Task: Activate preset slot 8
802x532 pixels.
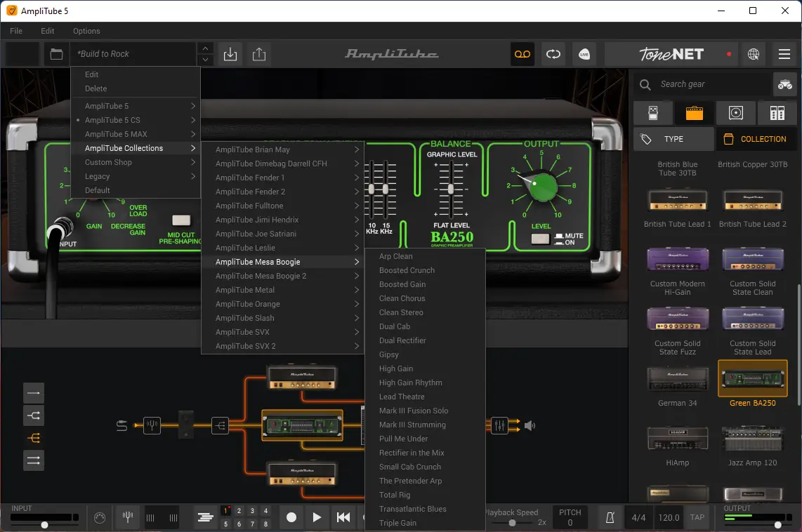Action: click(265, 524)
